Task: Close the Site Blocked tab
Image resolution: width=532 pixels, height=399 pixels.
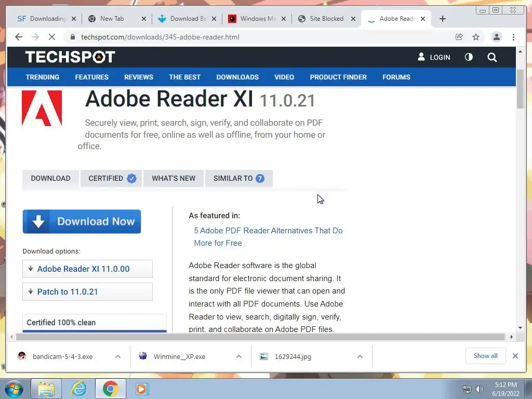Action: 353,19
